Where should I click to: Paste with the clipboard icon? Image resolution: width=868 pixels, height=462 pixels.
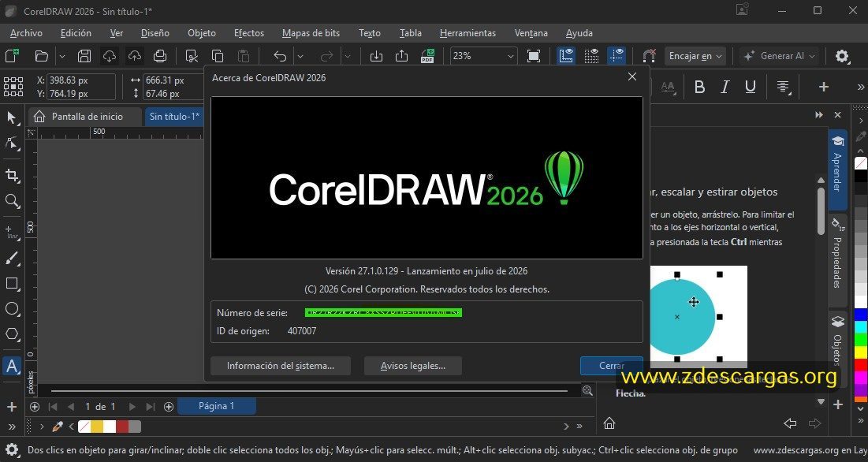243,56
